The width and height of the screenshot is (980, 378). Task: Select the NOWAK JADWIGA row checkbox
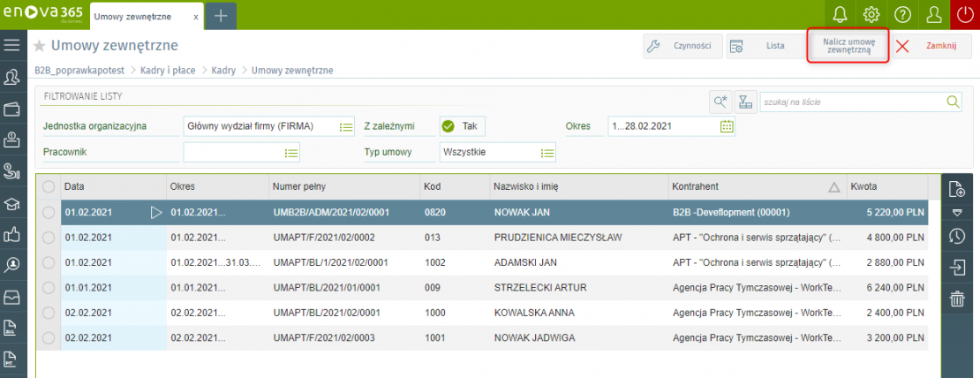(49, 338)
